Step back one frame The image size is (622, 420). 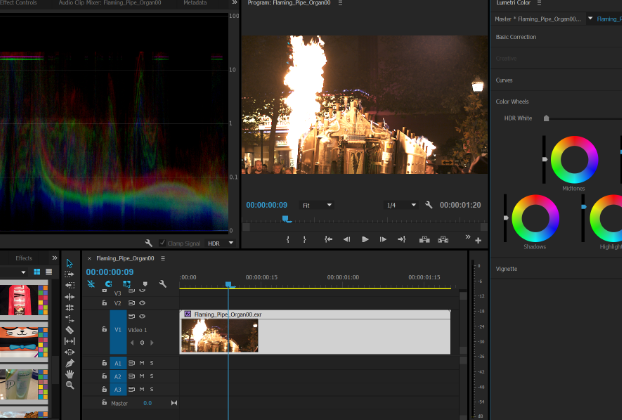347,239
